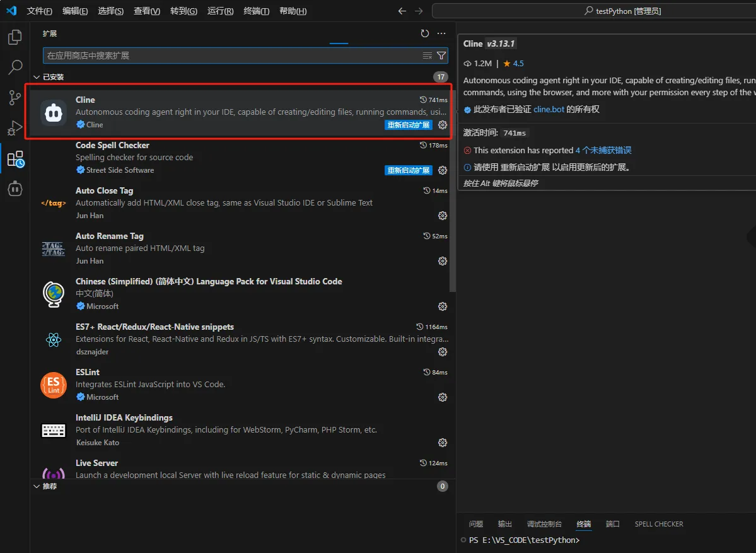
Task: Click the extensions list vertical scrollbar
Action: 452,190
